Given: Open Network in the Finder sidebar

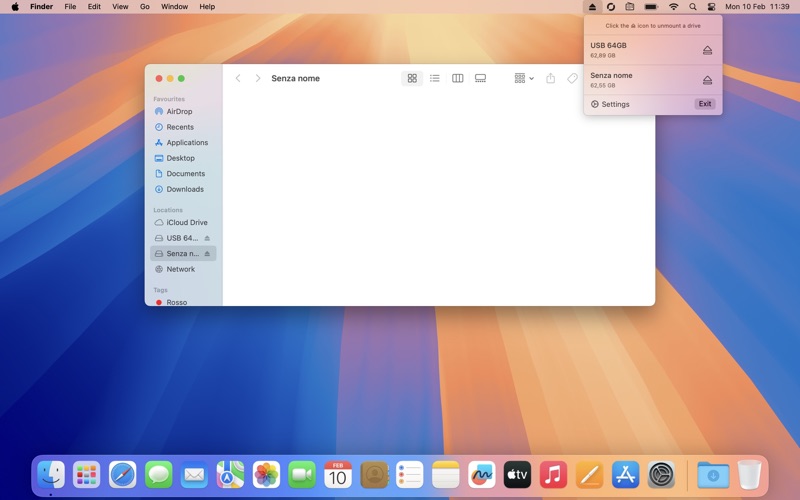Looking at the screenshot, I should click(x=184, y=269).
